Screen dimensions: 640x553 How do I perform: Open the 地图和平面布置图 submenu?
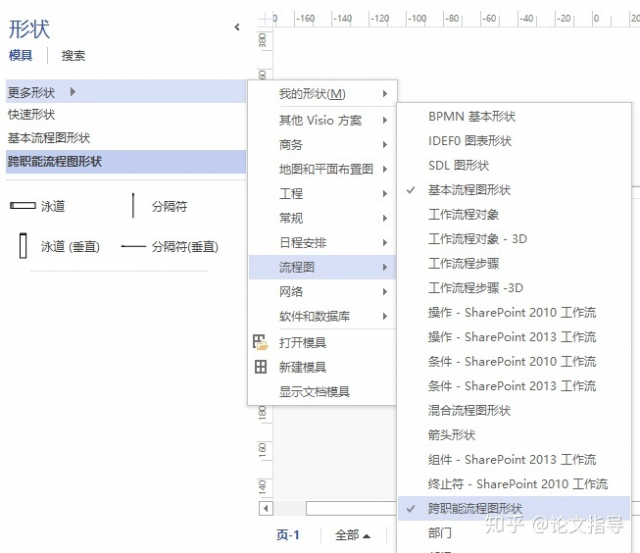coord(322,169)
